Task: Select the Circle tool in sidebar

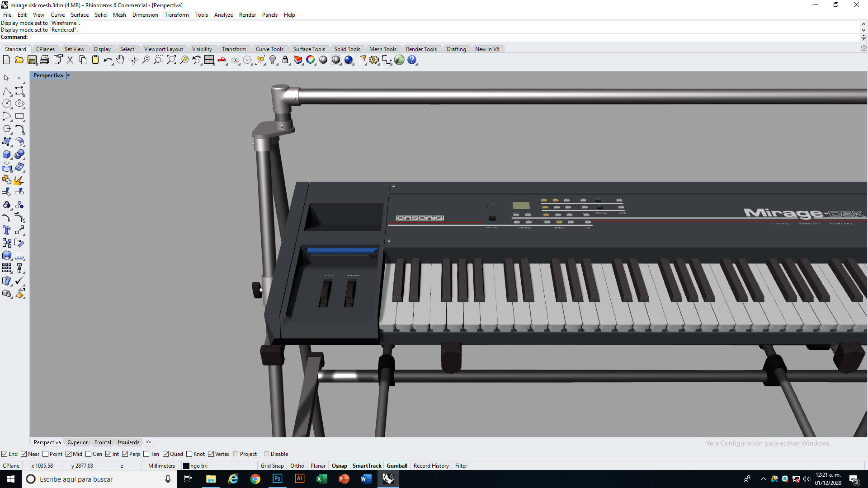Action: [6, 103]
